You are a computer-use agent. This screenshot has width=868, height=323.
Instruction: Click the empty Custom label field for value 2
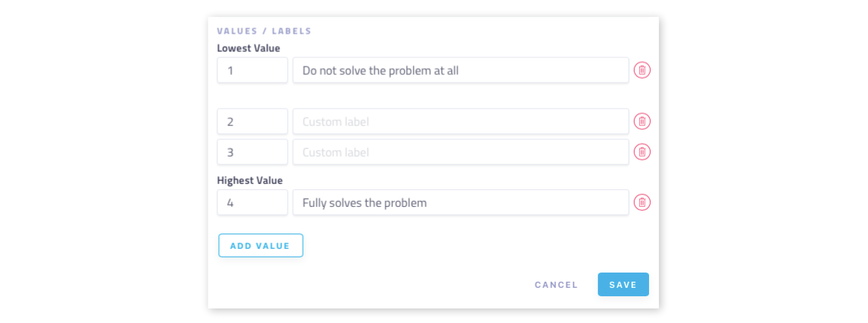(x=461, y=121)
